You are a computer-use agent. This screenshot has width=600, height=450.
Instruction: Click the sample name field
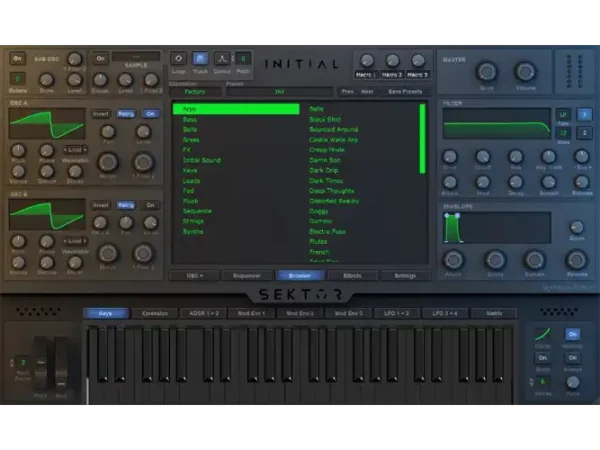(136, 57)
